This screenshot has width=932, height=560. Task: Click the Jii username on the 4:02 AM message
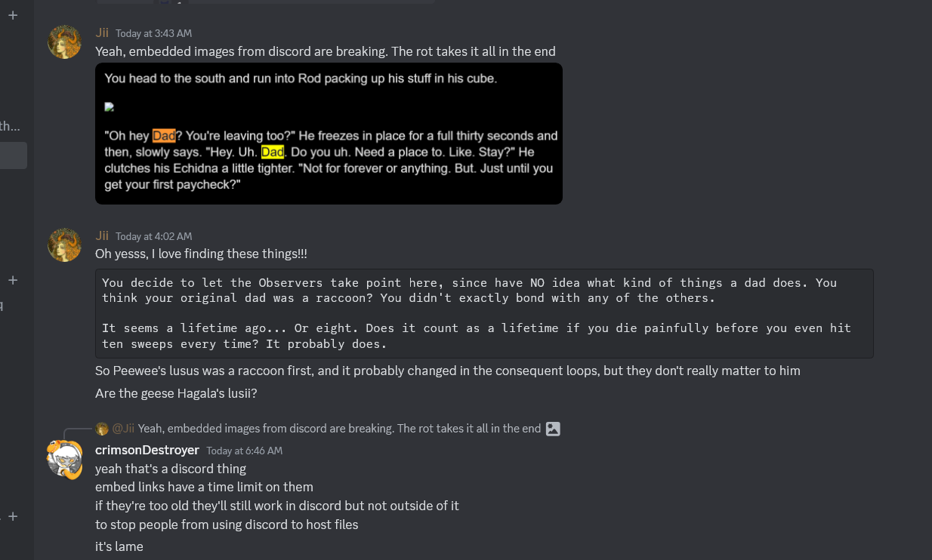pos(102,236)
